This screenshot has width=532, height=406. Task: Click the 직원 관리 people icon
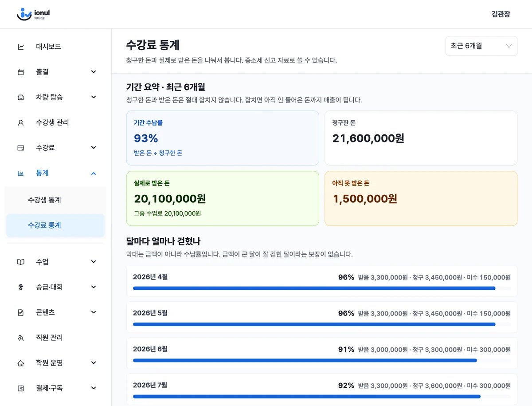21,338
